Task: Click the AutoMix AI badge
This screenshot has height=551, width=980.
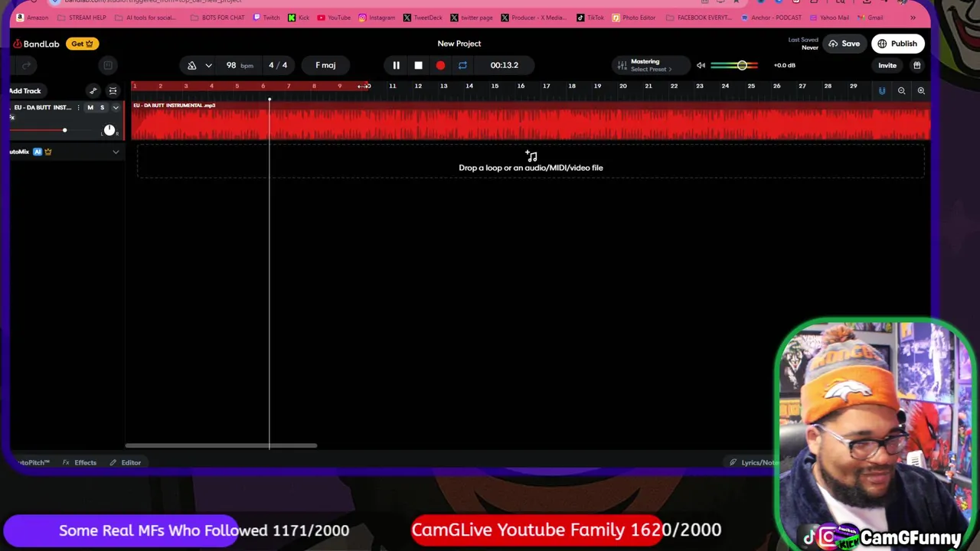Action: point(37,152)
